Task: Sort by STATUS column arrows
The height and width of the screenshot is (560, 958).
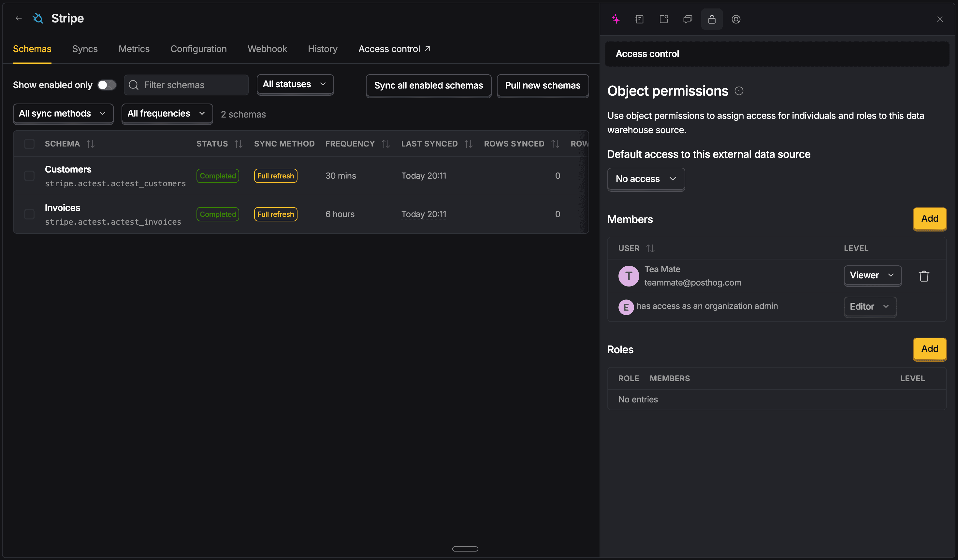Action: [239, 144]
